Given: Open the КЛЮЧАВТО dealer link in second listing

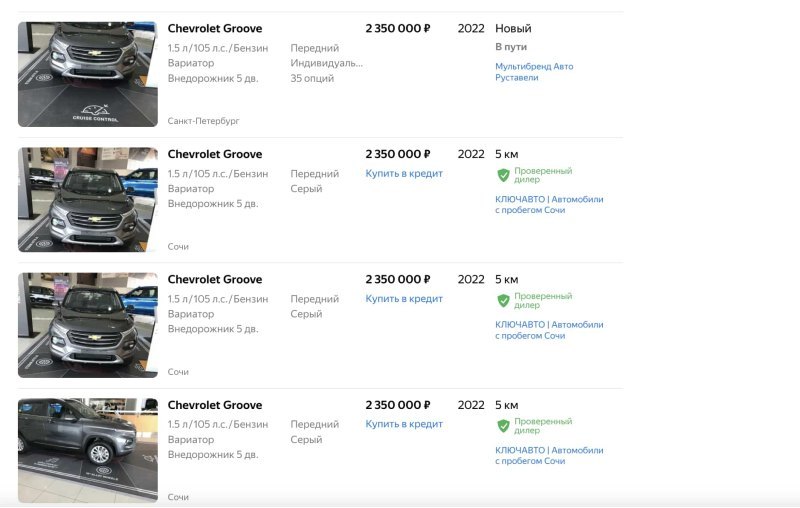Looking at the screenshot, I should tap(549, 205).
